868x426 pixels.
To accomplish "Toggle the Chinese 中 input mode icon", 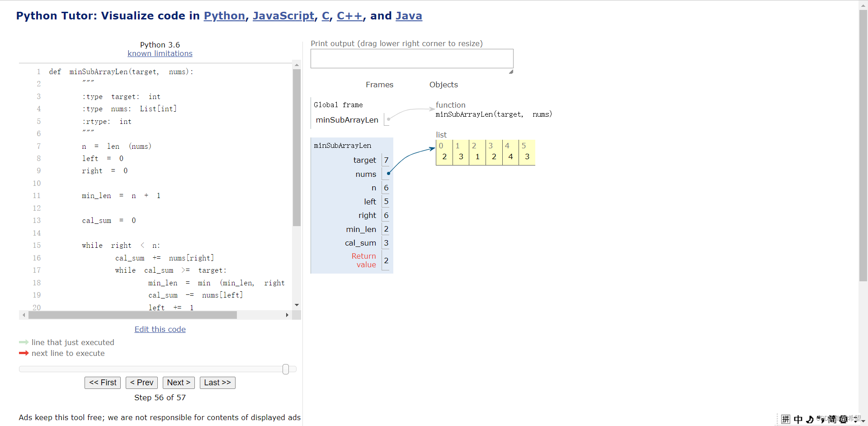I will (798, 419).
